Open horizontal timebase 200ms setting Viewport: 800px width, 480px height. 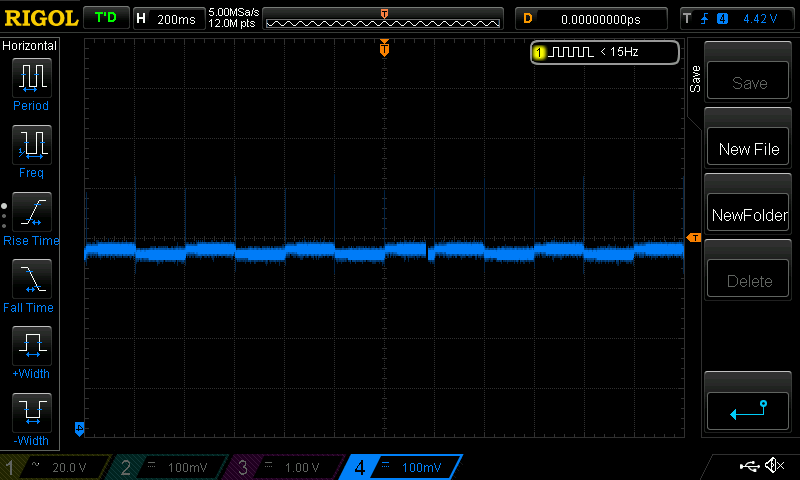(166, 19)
